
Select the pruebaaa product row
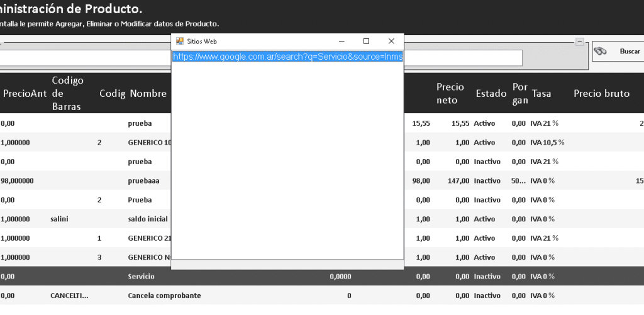pos(143,180)
